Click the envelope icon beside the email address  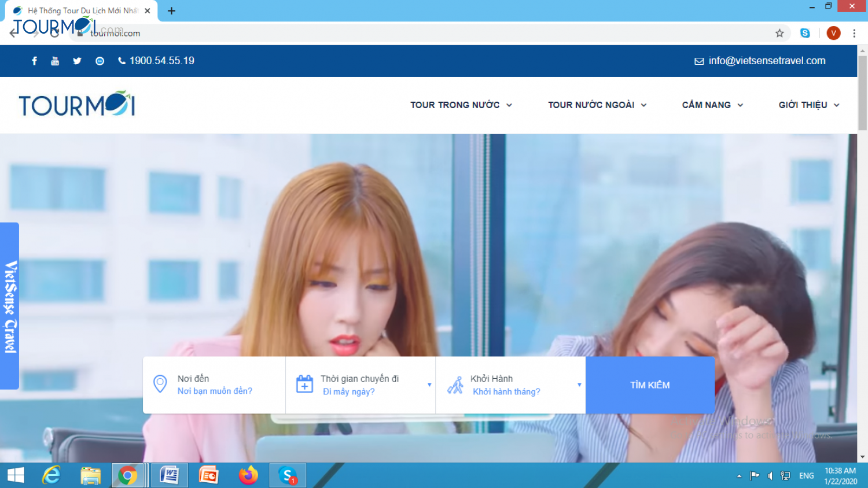pyautogui.click(x=699, y=60)
